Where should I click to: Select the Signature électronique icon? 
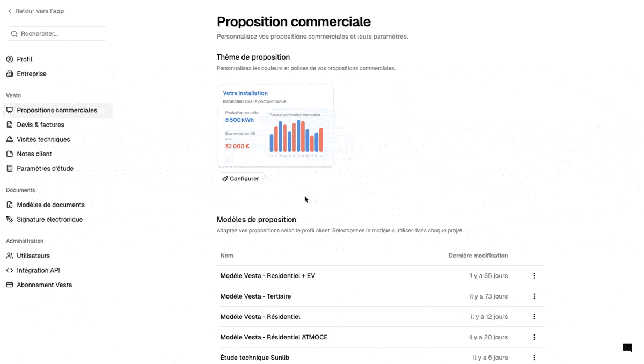coord(9,219)
